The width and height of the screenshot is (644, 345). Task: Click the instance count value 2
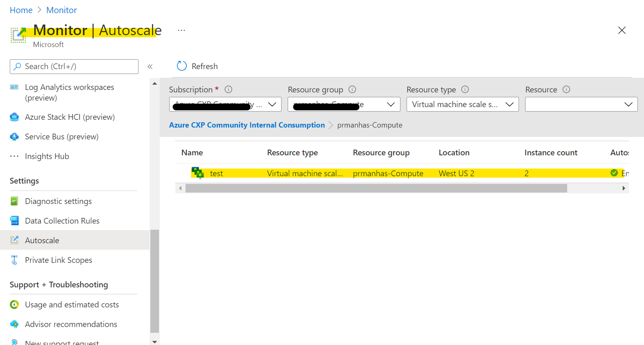[x=527, y=173]
